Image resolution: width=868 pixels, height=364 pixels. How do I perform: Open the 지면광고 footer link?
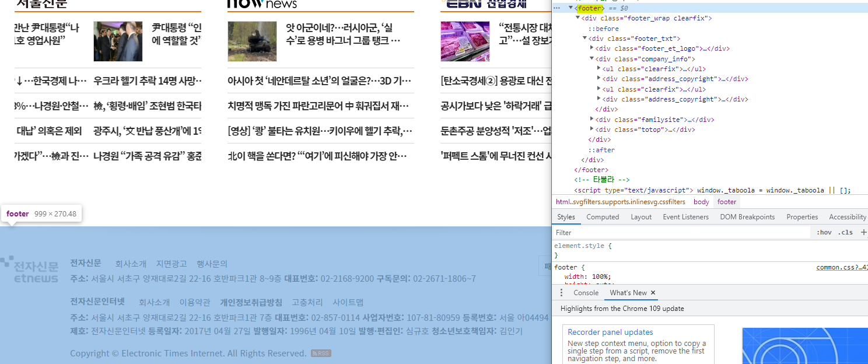click(x=171, y=264)
